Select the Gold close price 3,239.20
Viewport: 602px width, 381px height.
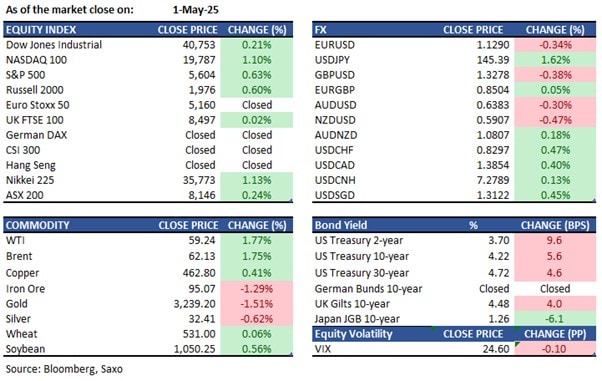pyautogui.click(x=194, y=304)
